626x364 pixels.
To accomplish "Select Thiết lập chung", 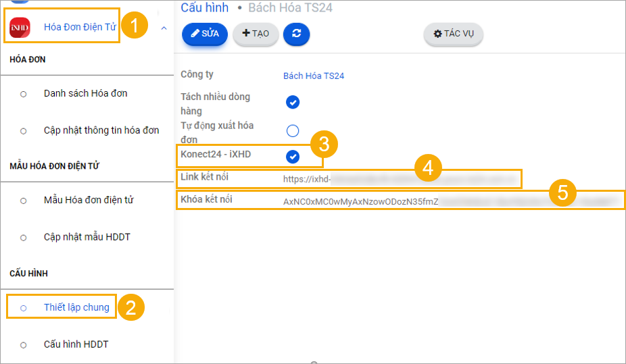I will point(76,307).
